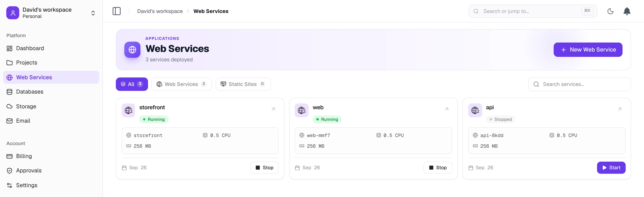Click the web-mmf7 hostname text
Screen dimensions: 644x197
pyautogui.click(x=318, y=135)
